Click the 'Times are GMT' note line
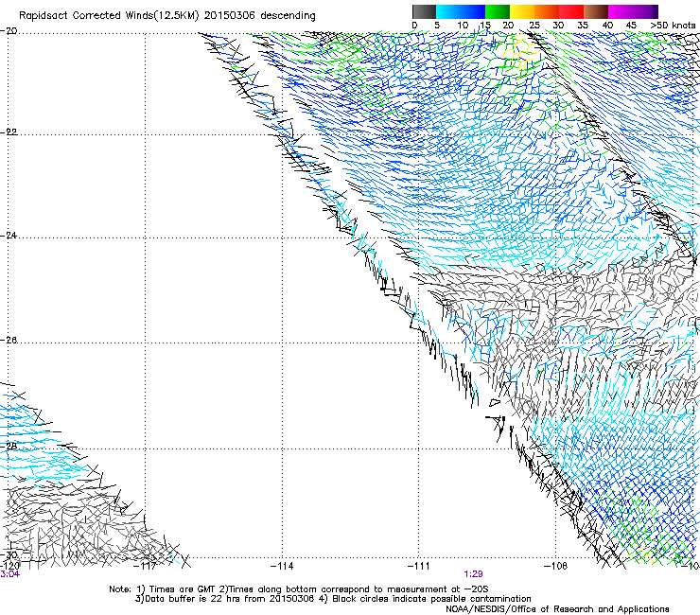This screenshot has height=615, width=700. pos(299,589)
